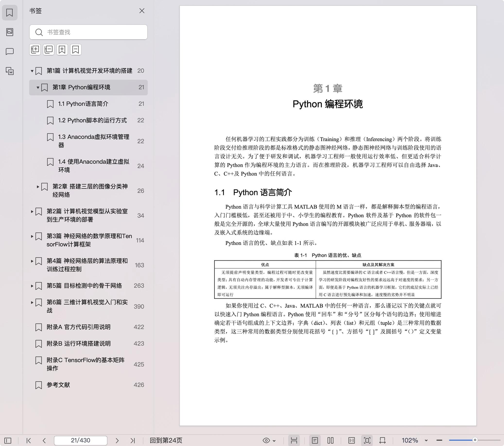Expand 第6篇 三维计算机视觉入门和实战
Viewport: 504px width, 446px height.
coord(32,303)
